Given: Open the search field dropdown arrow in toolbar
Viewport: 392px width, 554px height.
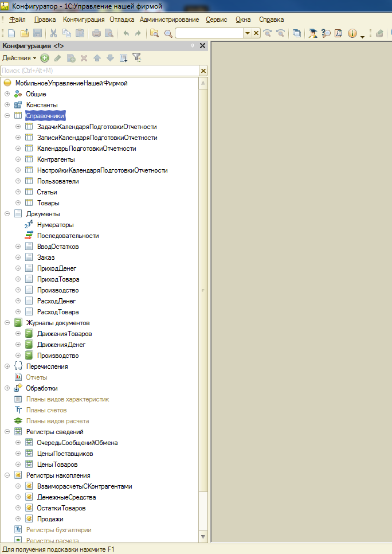Looking at the screenshot, I should point(248,33).
